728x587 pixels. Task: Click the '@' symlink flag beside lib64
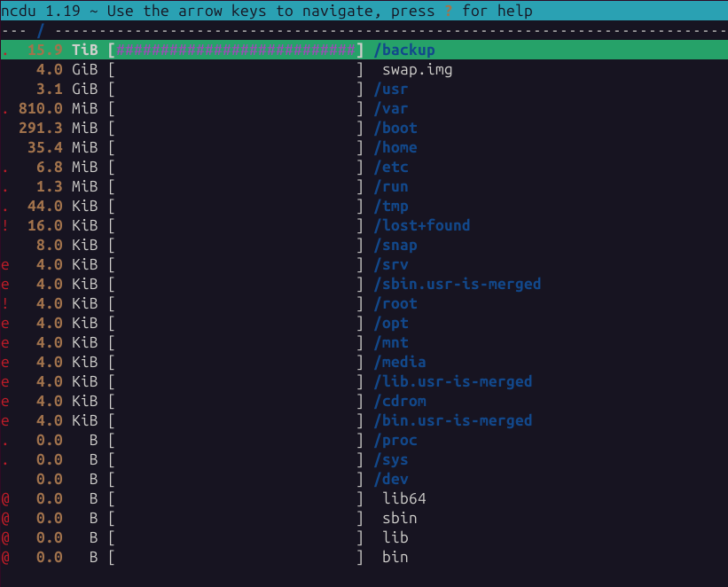click(x=5, y=499)
